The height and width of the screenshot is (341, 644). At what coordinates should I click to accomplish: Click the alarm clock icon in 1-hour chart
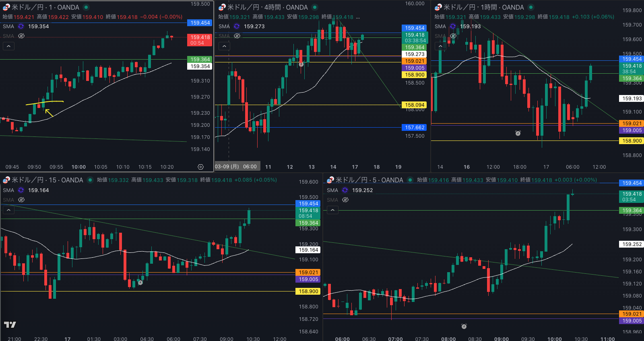(518, 133)
